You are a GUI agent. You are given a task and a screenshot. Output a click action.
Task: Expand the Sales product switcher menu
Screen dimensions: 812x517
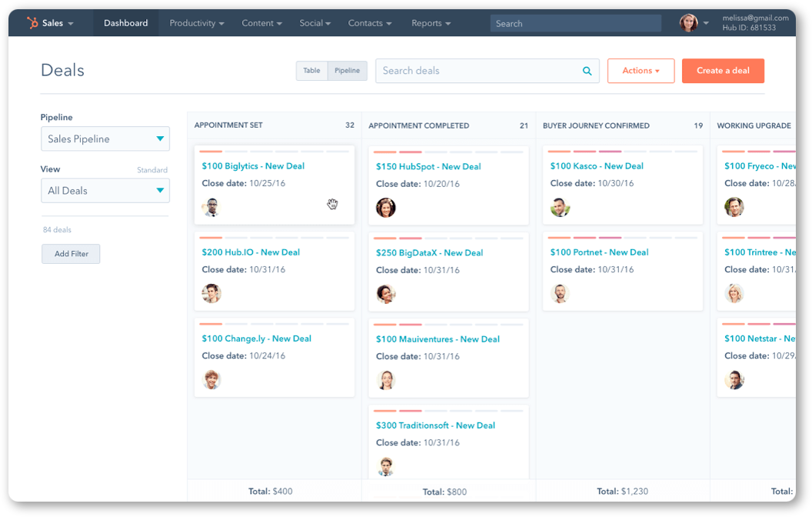pos(58,23)
